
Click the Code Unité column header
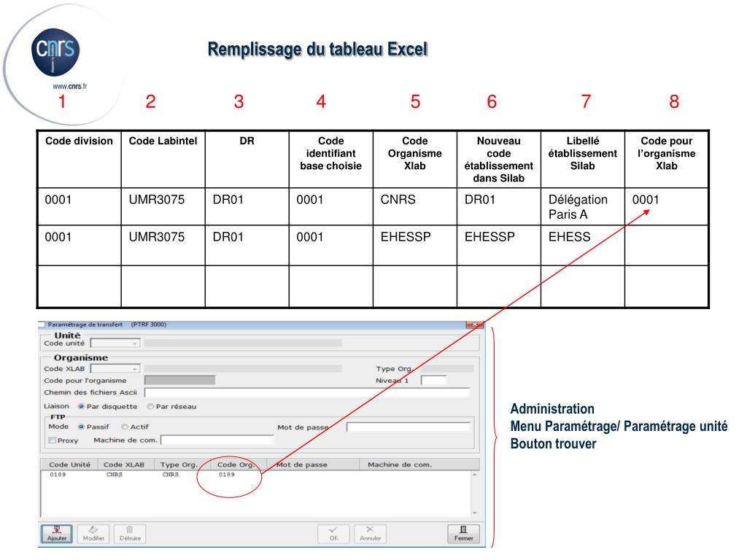pyautogui.click(x=69, y=464)
